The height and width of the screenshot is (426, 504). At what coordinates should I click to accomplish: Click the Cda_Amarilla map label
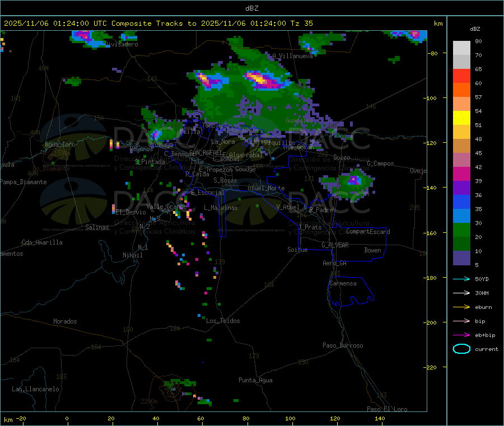(x=42, y=242)
